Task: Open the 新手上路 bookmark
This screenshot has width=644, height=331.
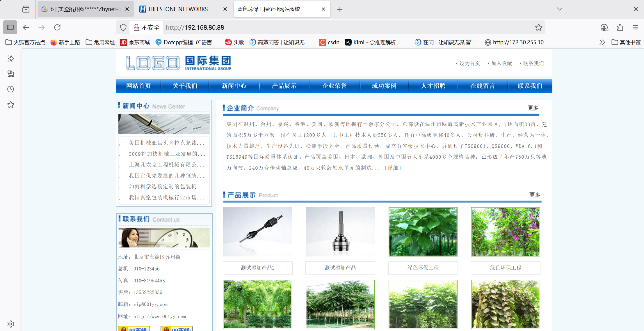Action: tap(65, 42)
